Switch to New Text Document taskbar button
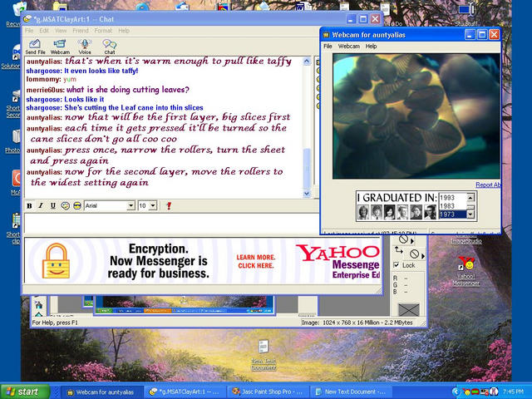532x399 pixels. 351,392
